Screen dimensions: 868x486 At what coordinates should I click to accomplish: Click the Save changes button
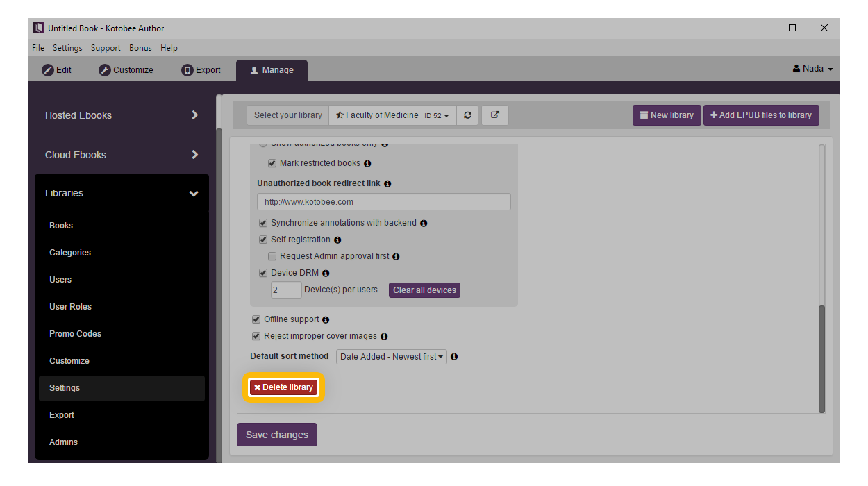point(277,435)
